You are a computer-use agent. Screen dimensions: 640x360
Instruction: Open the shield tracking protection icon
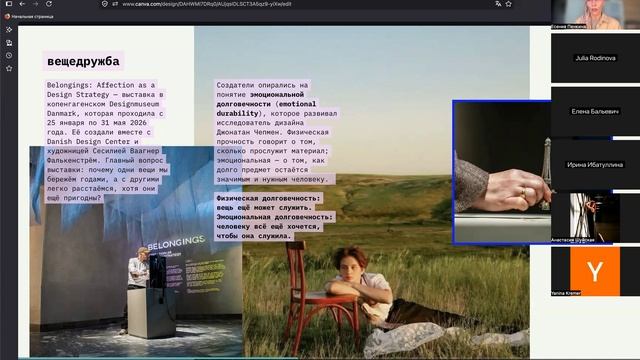coord(105,4)
